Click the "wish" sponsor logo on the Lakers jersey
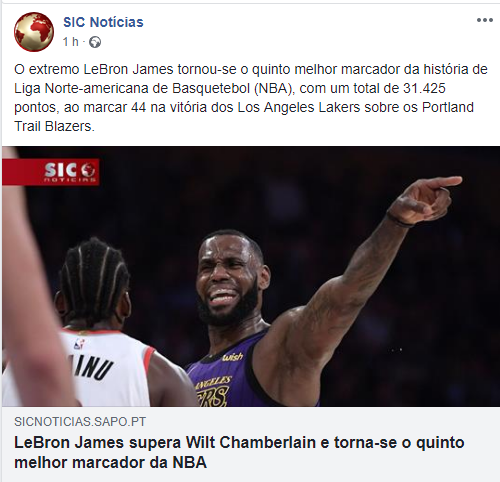Image resolution: width=500 pixels, height=482 pixels. [x=233, y=357]
